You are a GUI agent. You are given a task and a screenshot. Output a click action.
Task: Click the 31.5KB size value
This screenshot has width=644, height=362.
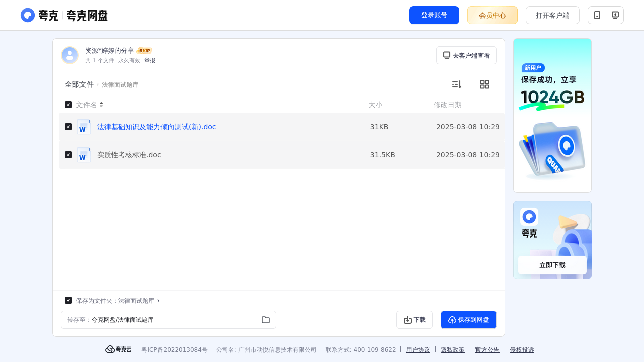383,155
